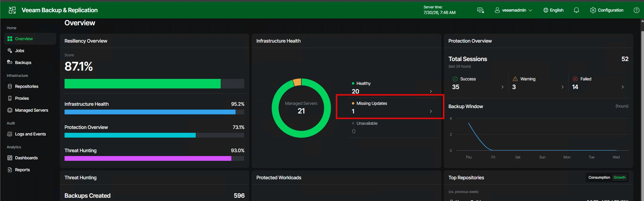Click the Repositories sidebar icon
644x201 pixels.
tap(10, 86)
